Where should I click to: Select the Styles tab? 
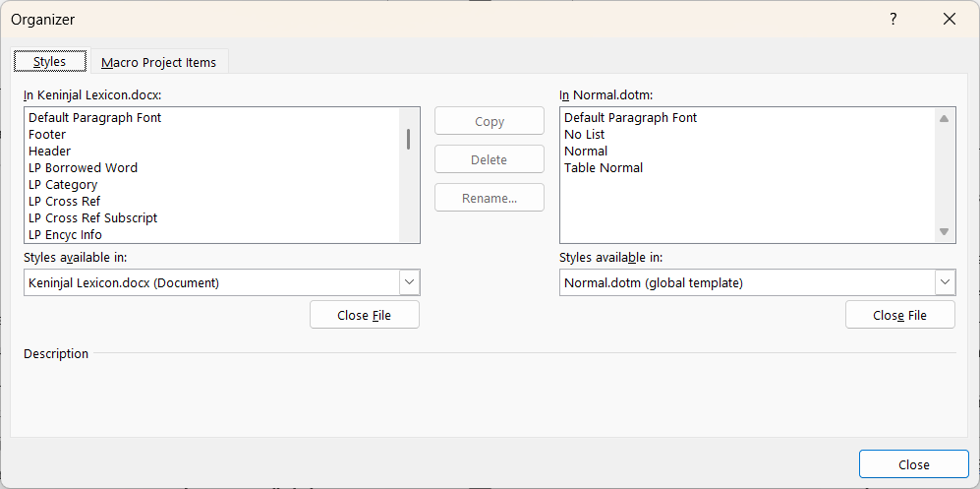(49, 61)
